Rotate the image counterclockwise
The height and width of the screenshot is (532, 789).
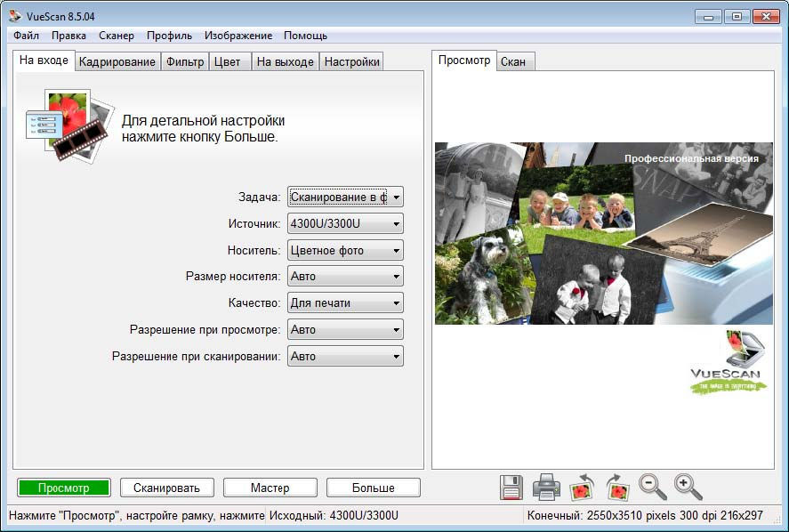[583, 487]
